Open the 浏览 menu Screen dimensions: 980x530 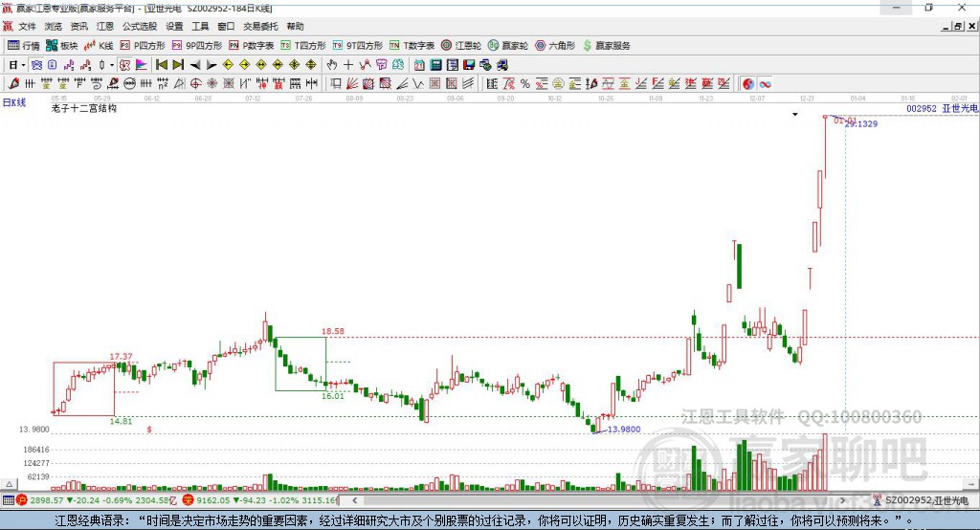pyautogui.click(x=54, y=26)
